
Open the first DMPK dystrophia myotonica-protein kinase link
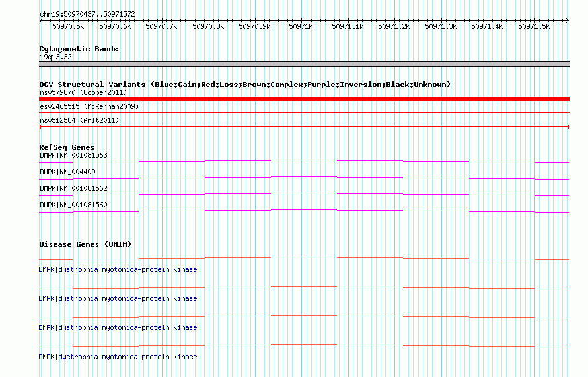(118, 269)
